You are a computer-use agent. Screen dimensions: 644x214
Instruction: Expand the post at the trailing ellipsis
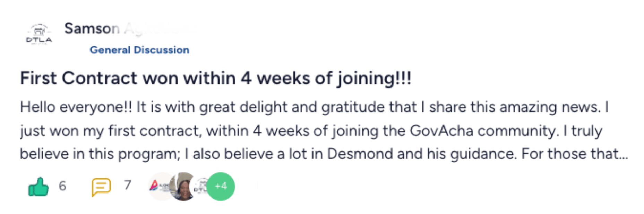[x=624, y=154]
